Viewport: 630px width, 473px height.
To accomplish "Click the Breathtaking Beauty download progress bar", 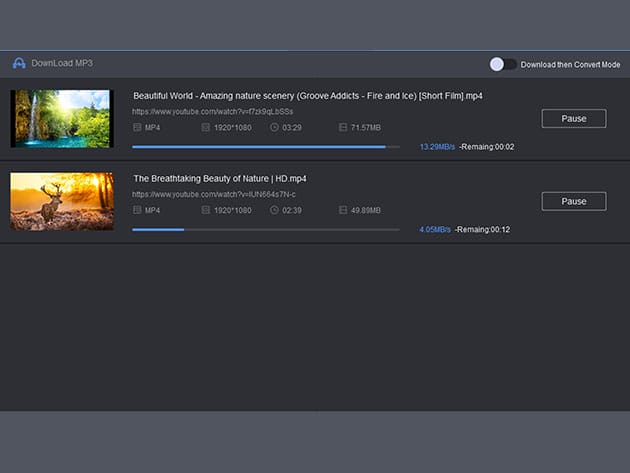I will tap(265, 230).
